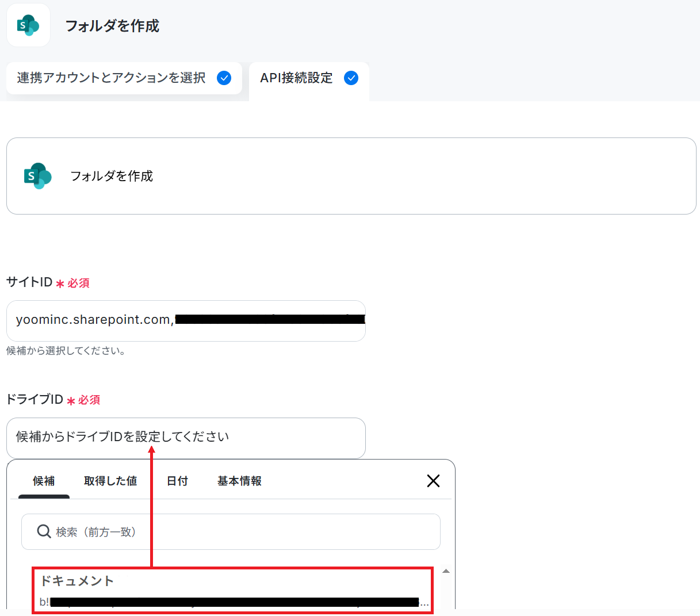Click the magnifier icon in search box
The height and width of the screenshot is (616, 700).
pos(44,531)
